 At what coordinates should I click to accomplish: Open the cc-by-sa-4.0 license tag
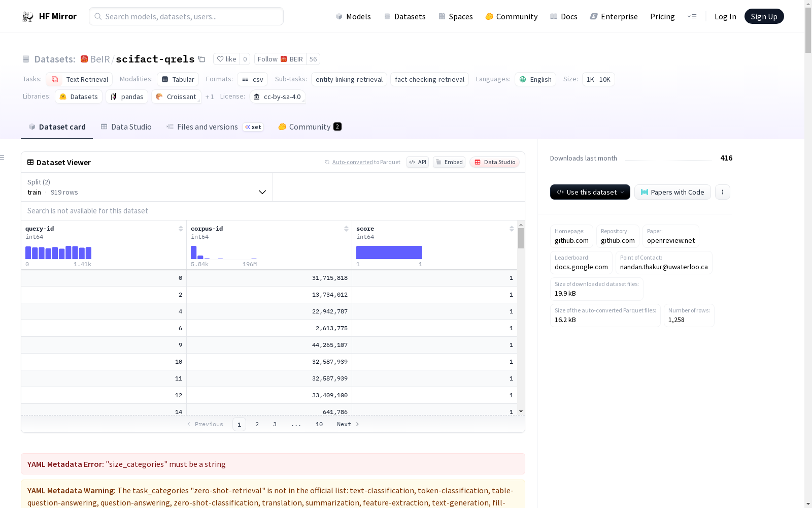pos(278,97)
